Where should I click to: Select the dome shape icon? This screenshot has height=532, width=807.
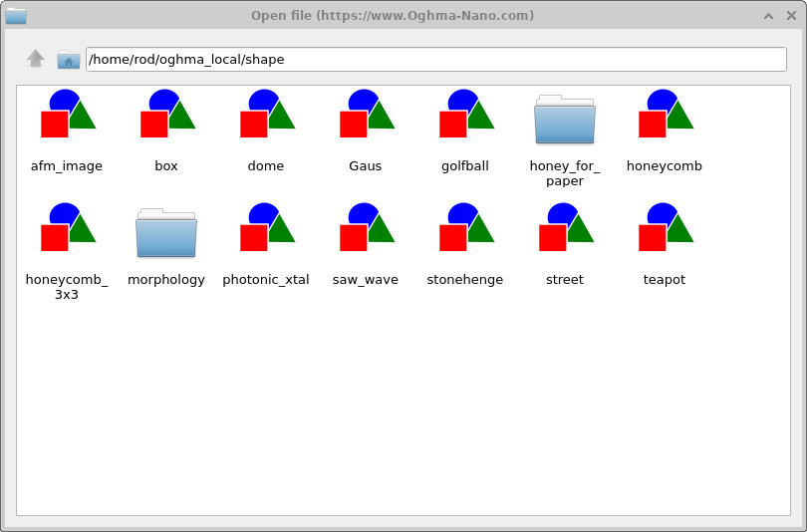tap(267, 114)
